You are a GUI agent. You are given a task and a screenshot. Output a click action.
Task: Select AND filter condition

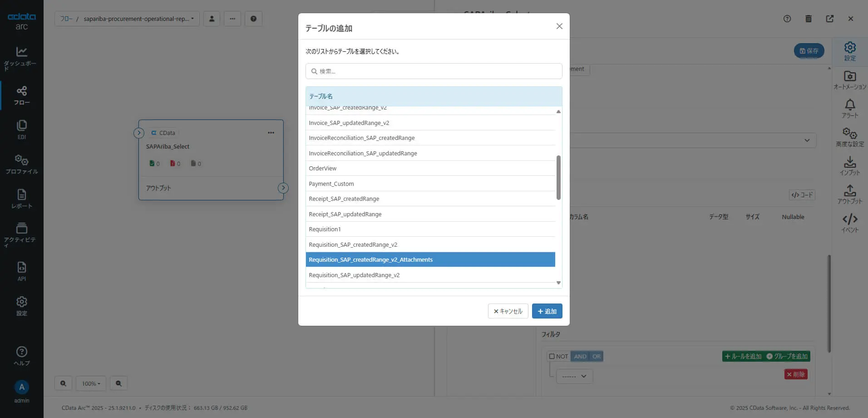[580, 356]
